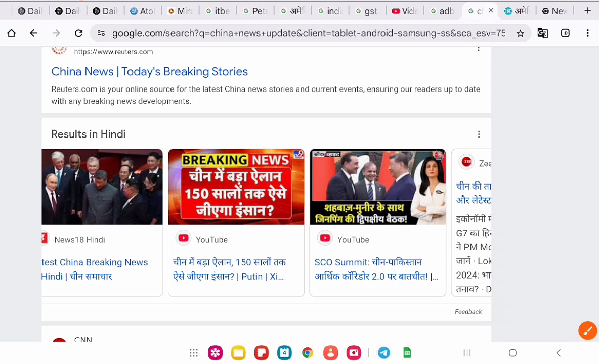
Task: Open the red notes app in dock
Action: tap(261, 353)
